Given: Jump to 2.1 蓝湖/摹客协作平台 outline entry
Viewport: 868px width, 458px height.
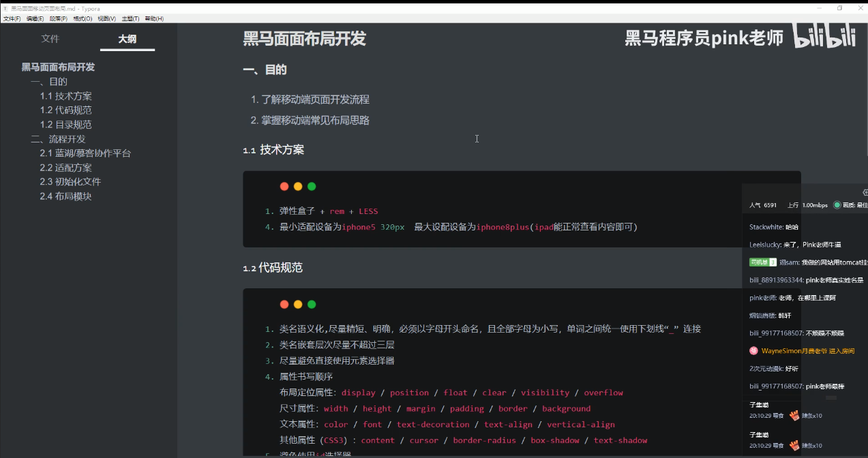Looking at the screenshot, I should pyautogui.click(x=85, y=153).
